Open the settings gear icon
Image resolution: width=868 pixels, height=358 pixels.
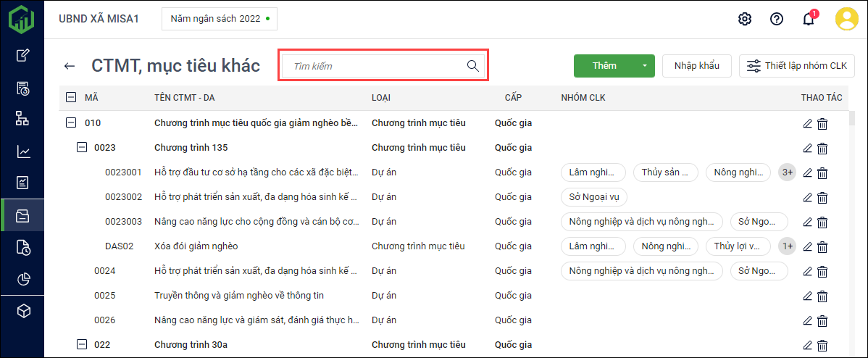(745, 19)
